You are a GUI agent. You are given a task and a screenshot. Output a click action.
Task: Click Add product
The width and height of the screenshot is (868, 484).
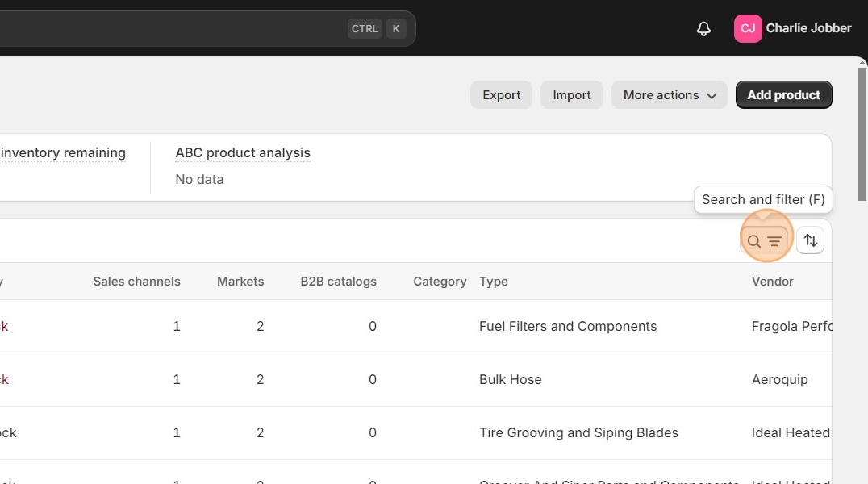(783, 95)
